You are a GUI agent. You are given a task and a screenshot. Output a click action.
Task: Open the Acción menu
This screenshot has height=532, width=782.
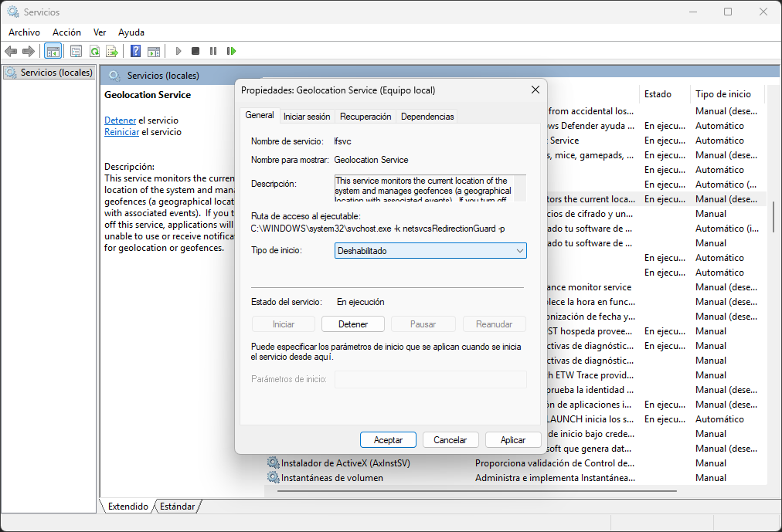(66, 32)
